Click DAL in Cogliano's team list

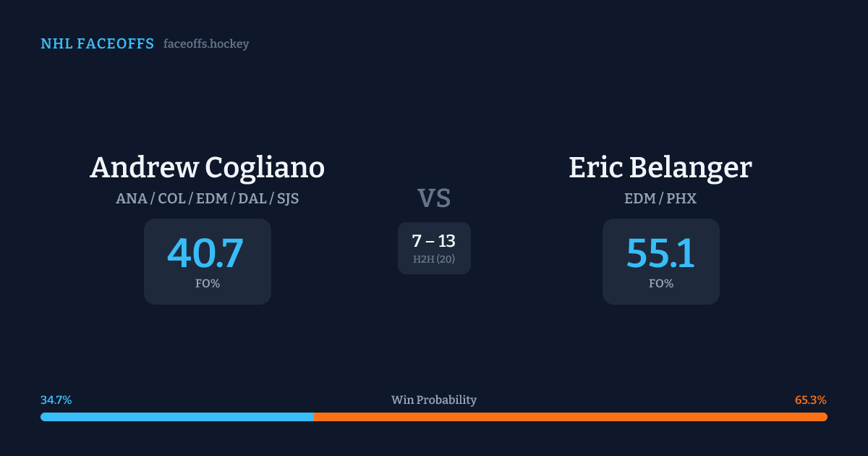tap(252, 198)
